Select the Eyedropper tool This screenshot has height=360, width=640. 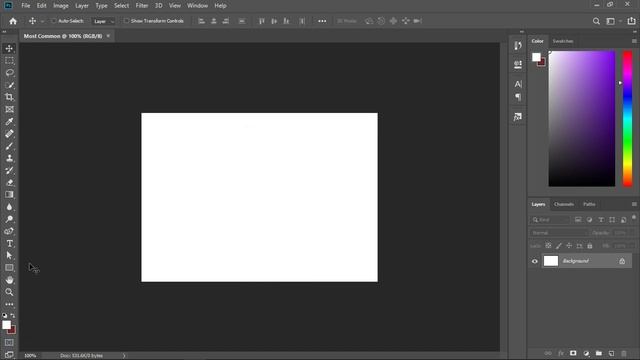tap(9, 122)
